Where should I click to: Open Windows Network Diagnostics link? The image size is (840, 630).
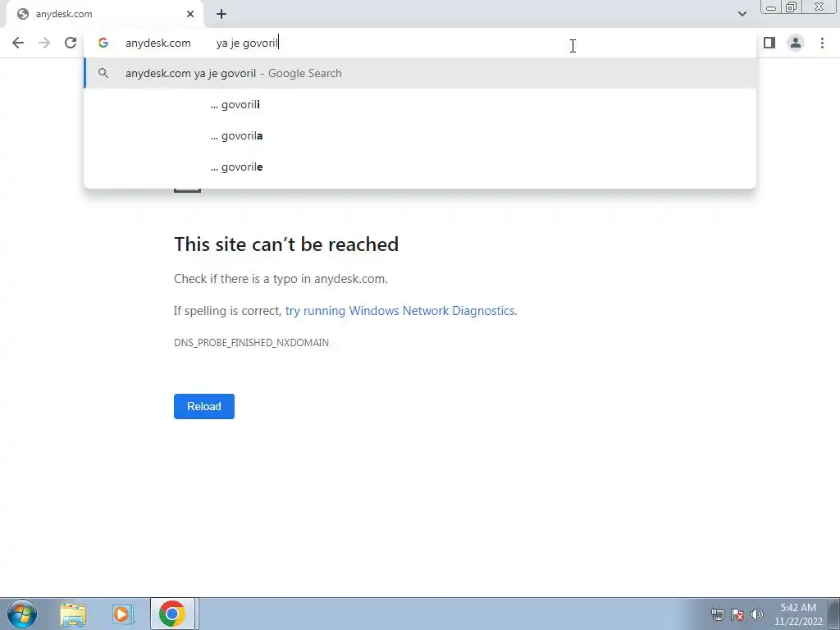click(x=400, y=311)
